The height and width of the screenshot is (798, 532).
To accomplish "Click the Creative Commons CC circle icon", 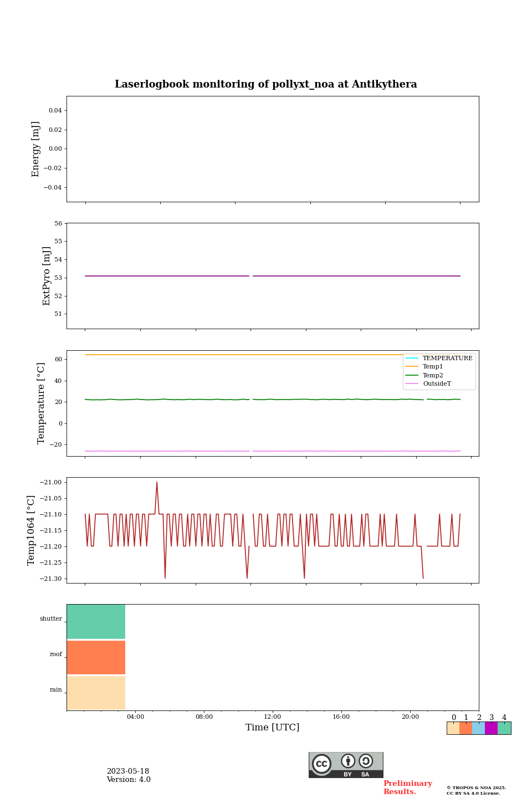I will (x=321, y=764).
